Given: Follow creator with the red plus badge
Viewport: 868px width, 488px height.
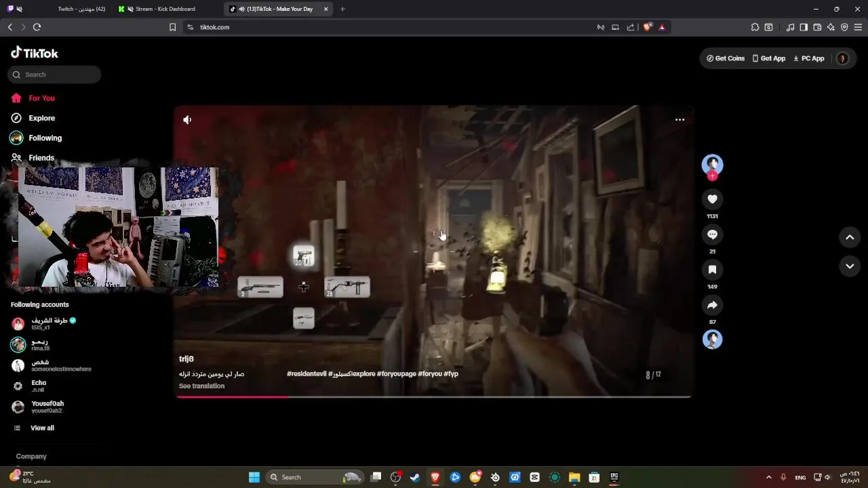Looking at the screenshot, I should (x=712, y=176).
